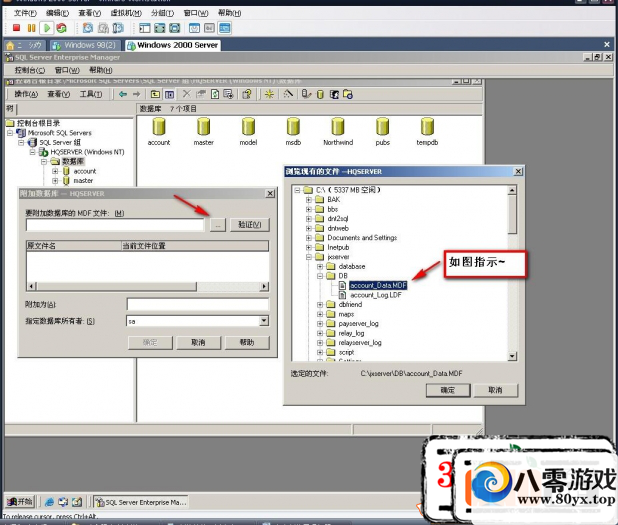Click the 验证(V) verify button

click(250, 225)
